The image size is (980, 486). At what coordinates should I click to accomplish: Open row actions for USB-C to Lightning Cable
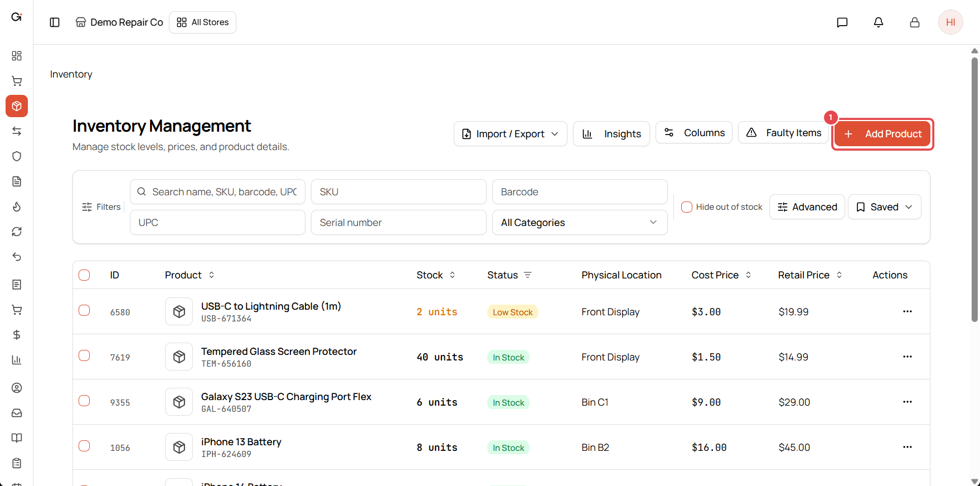[x=908, y=311]
